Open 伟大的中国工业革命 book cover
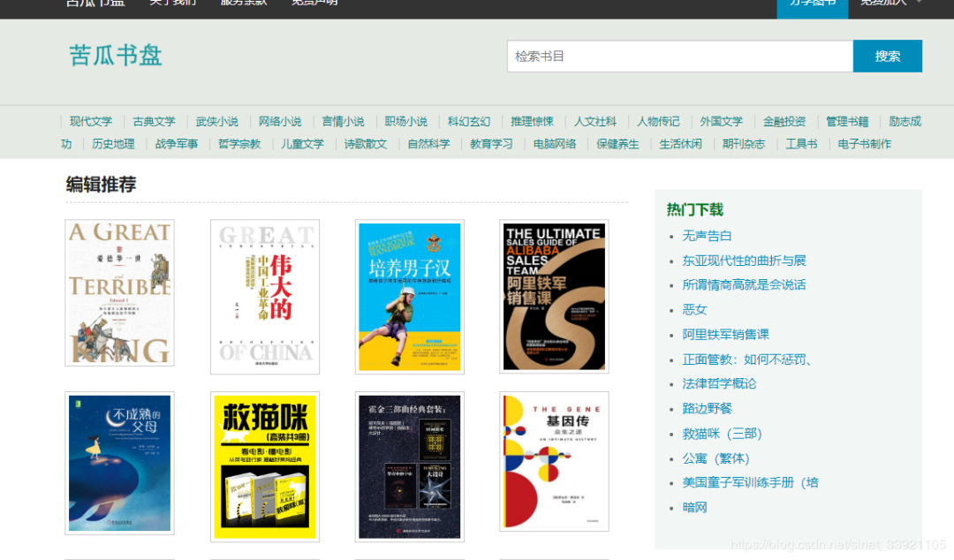The width and height of the screenshot is (954, 560). [265, 297]
